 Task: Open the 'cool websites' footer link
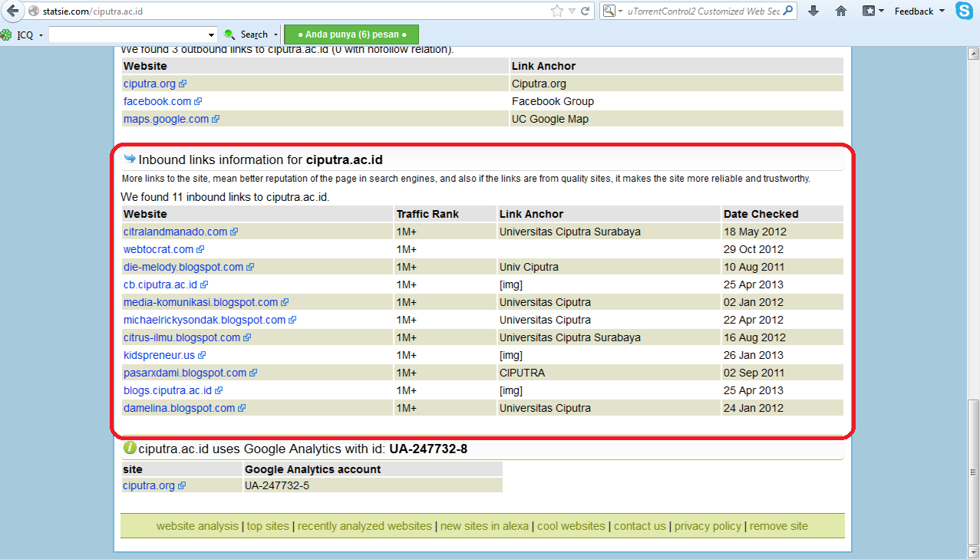click(571, 526)
